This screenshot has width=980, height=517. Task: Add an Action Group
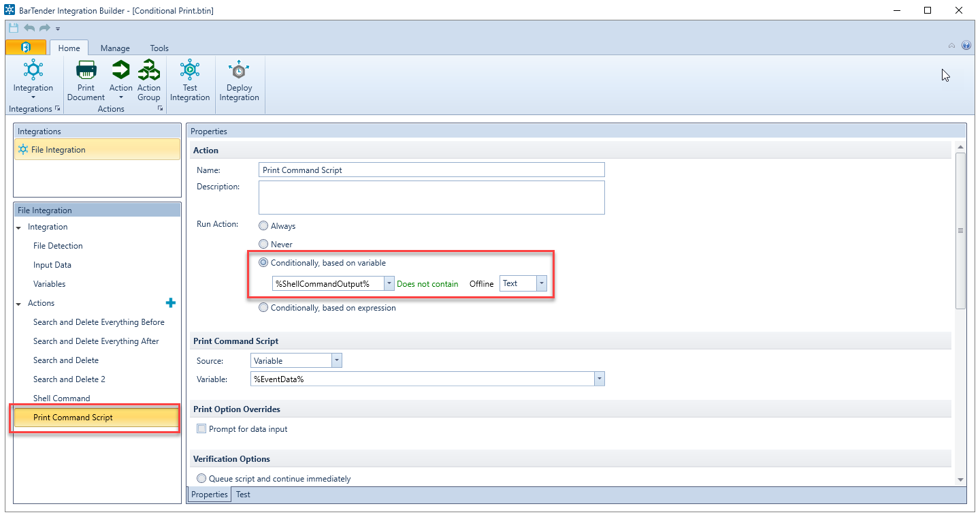tap(148, 80)
